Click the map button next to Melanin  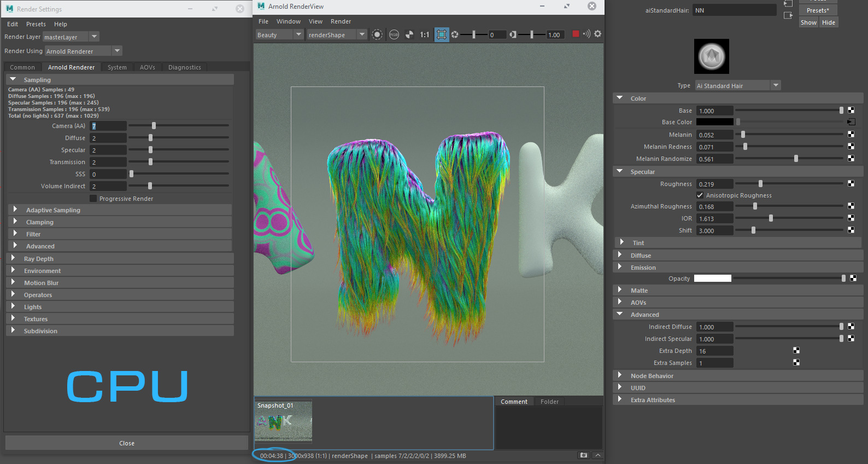851,134
